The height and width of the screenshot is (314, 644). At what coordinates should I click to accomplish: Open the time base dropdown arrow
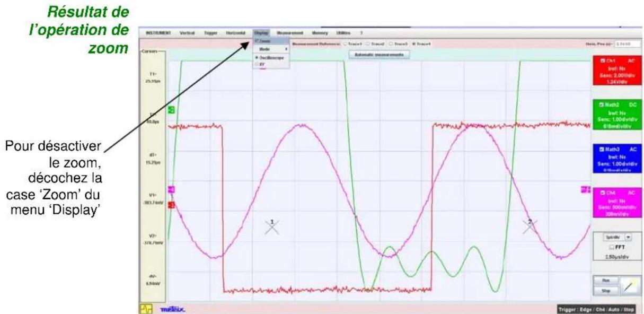(629, 238)
